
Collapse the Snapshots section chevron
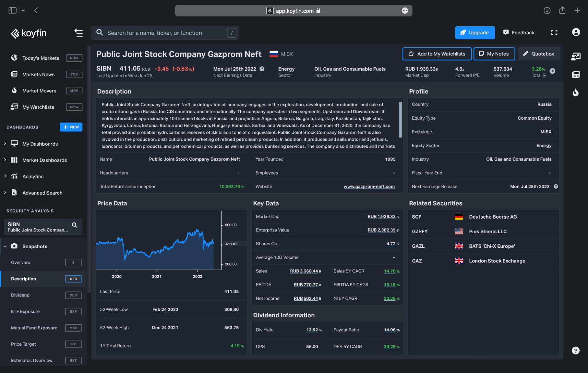[5, 246]
